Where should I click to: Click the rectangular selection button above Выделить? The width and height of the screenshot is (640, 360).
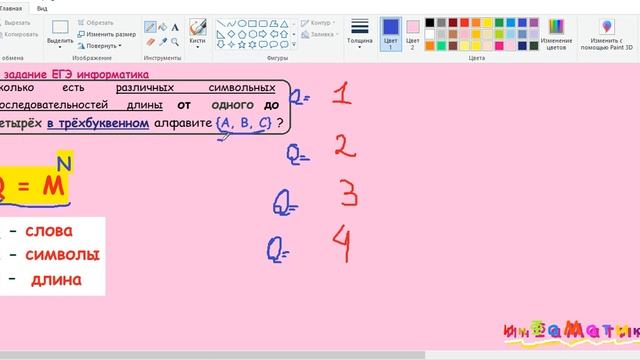click(x=60, y=28)
